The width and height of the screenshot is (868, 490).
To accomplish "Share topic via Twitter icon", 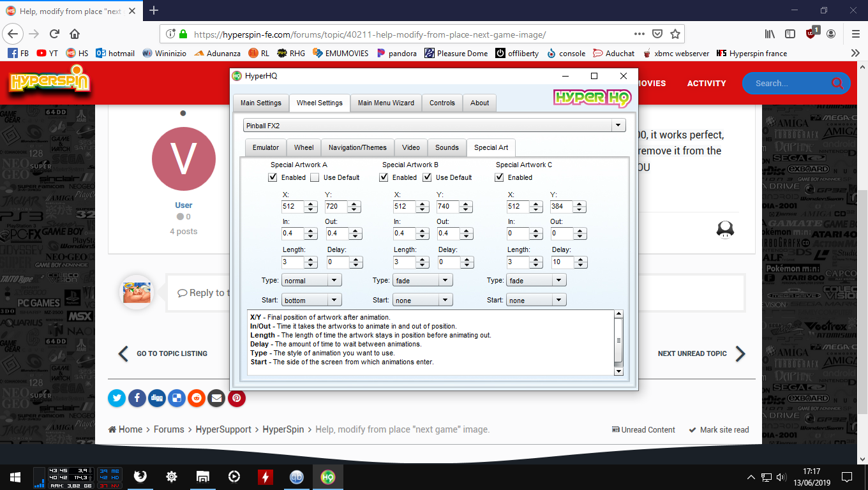I will tap(117, 399).
